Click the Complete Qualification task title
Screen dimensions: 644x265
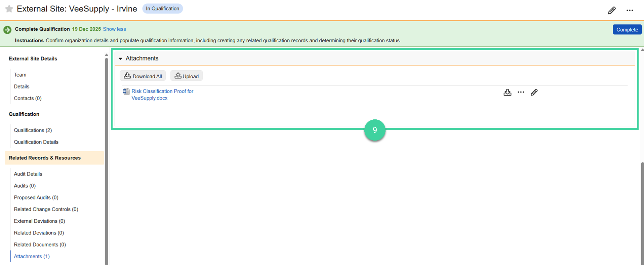(x=42, y=29)
